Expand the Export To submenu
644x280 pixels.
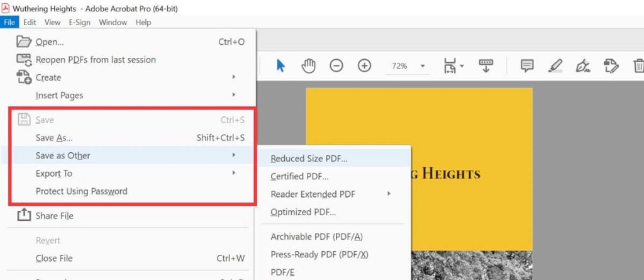tap(128, 174)
